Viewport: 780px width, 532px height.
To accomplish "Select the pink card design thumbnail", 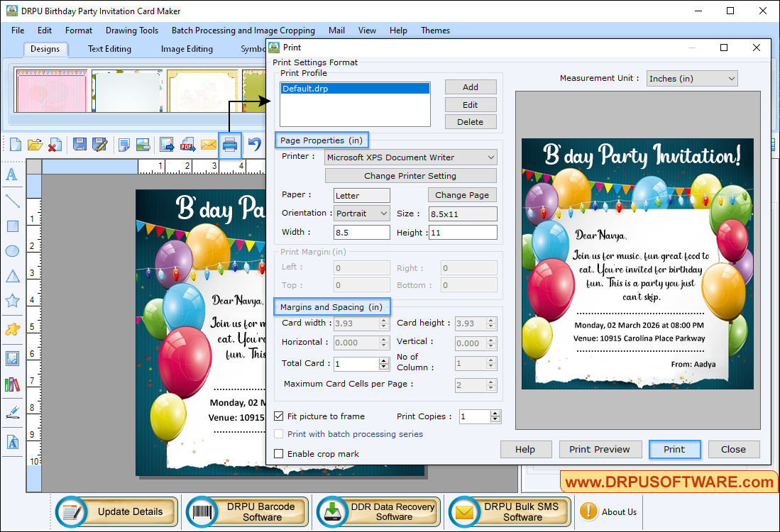I will [x=52, y=91].
